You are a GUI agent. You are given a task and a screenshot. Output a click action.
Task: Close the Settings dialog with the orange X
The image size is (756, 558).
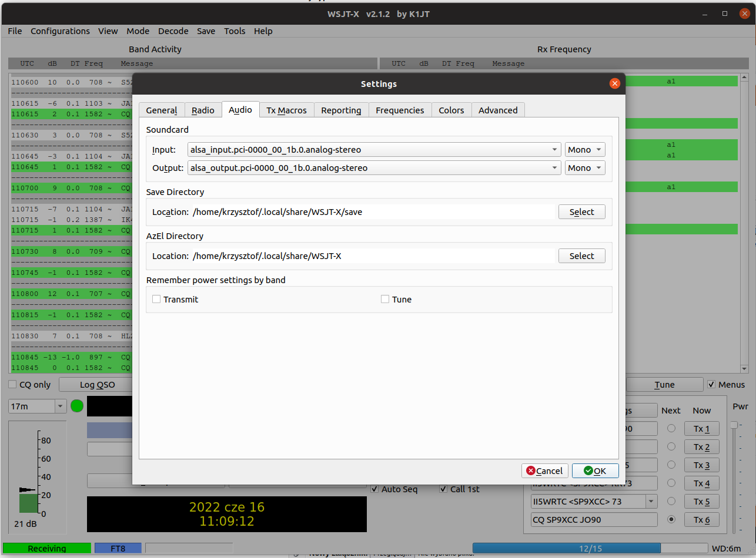pyautogui.click(x=614, y=83)
